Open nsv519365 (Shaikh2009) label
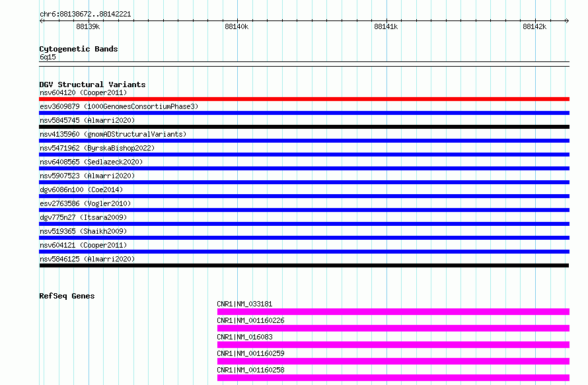The image size is (588, 385). point(83,231)
